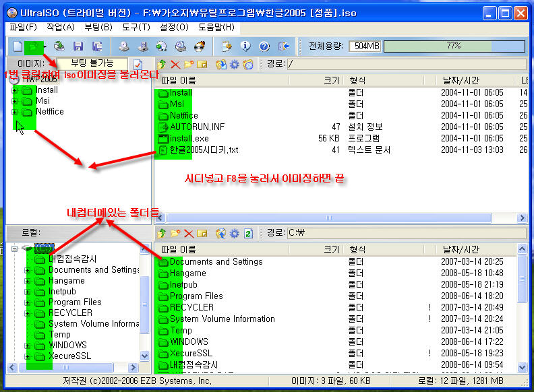Click the image list horizontal scrollbar thumb
The height and width of the screenshot is (392, 534).
329,218
